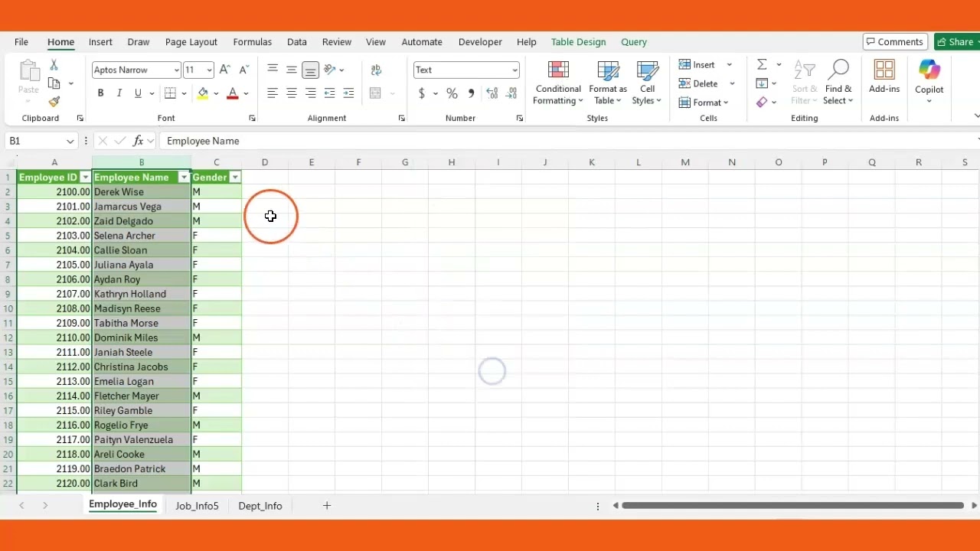
Task: Click the Fill down icon
Action: [762, 83]
